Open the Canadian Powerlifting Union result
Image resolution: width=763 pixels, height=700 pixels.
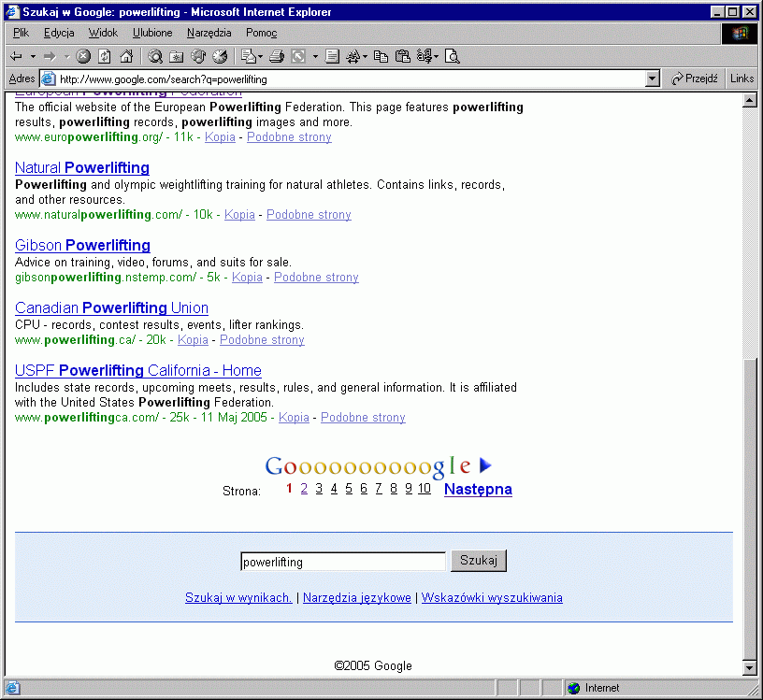tap(111, 307)
